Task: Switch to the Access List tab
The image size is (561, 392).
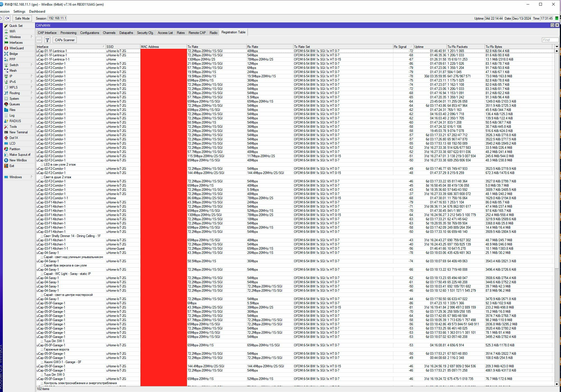Action: [x=165, y=33]
